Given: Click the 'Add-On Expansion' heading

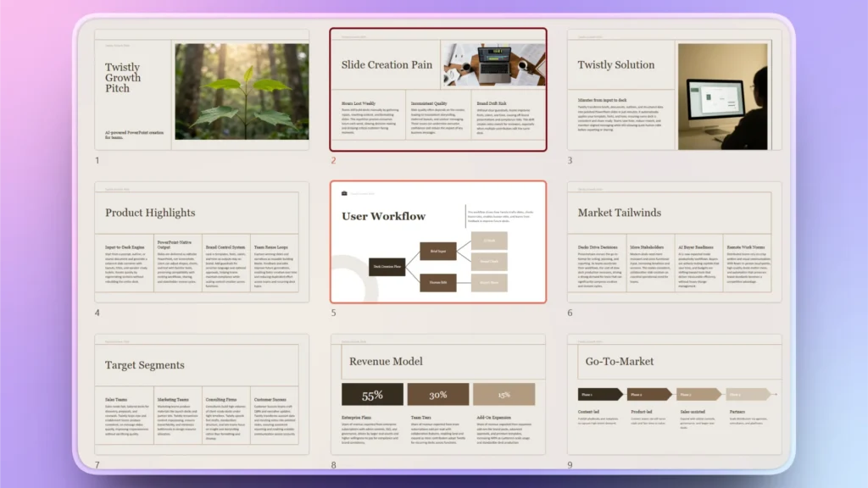Looking at the screenshot, I should point(494,418).
